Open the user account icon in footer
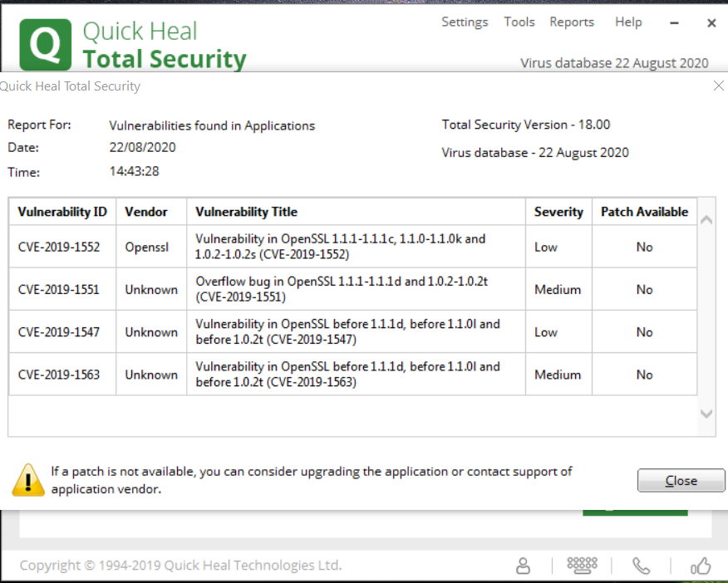 [x=524, y=566]
